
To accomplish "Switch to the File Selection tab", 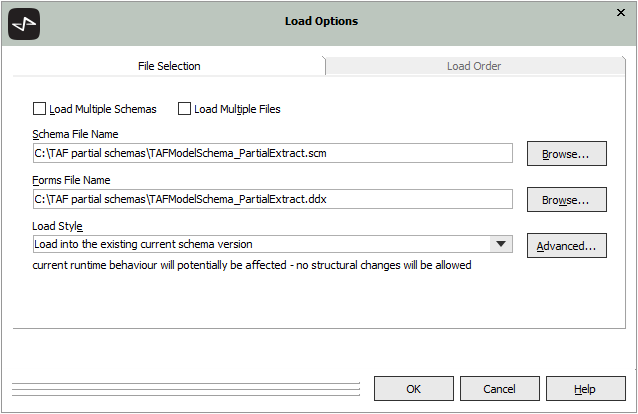I will coord(168,66).
